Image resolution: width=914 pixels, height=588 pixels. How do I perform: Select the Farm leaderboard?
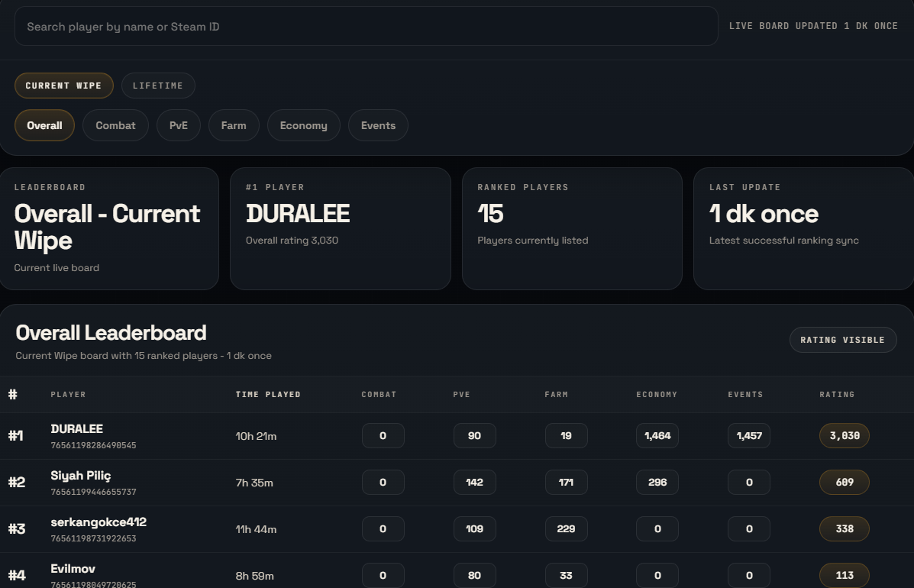point(234,125)
